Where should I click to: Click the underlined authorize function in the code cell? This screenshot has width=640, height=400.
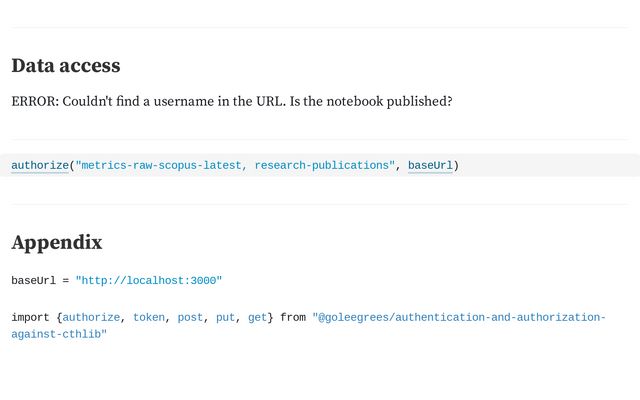click(x=40, y=165)
